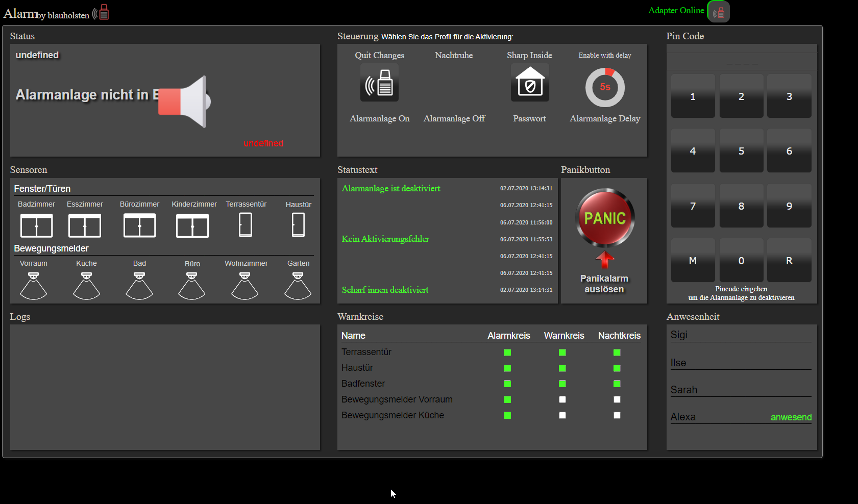858x504 pixels.
Task: Click the Badfenster row name
Action: click(363, 384)
